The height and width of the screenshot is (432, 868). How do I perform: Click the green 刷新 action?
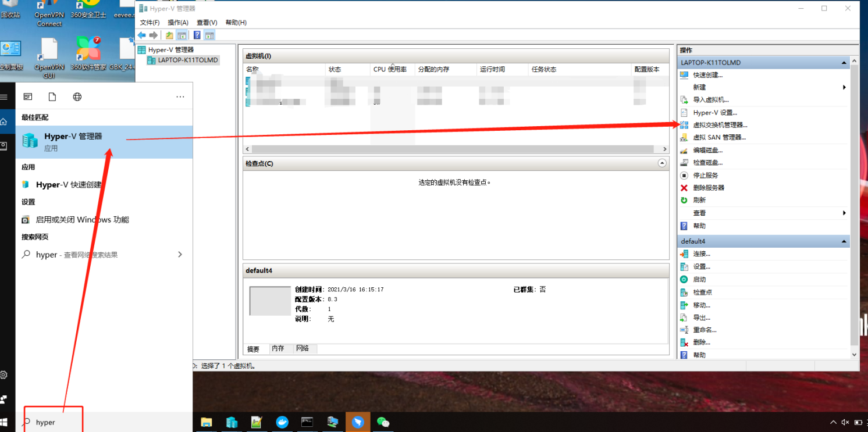[699, 200]
